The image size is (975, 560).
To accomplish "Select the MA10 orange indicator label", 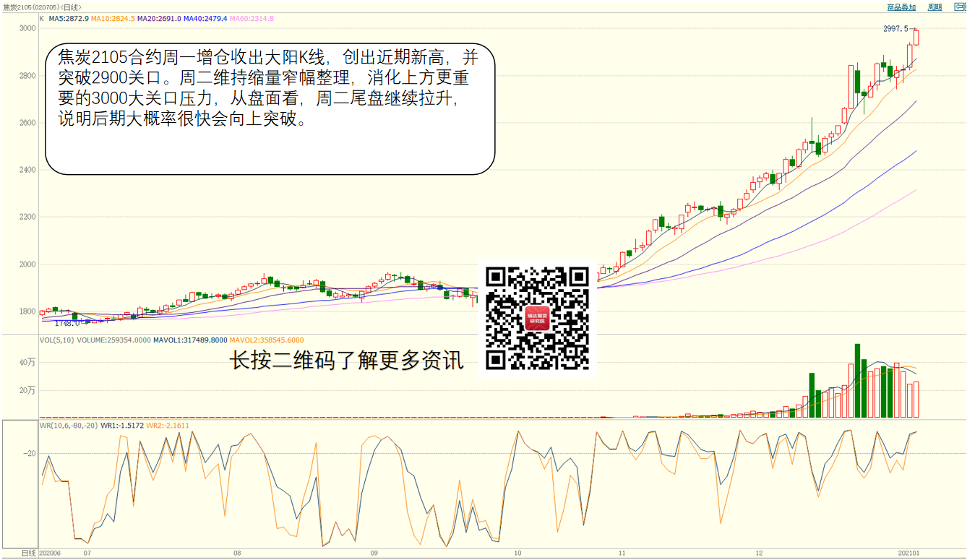I will [113, 18].
